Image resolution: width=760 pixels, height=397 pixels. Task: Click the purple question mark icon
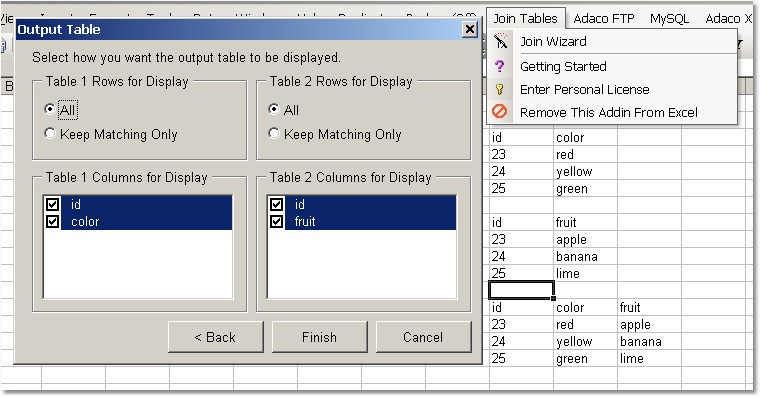[499, 66]
